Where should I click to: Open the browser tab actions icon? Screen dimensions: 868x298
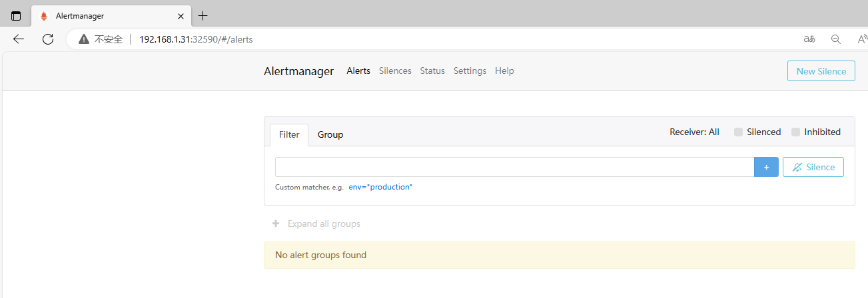(x=16, y=16)
